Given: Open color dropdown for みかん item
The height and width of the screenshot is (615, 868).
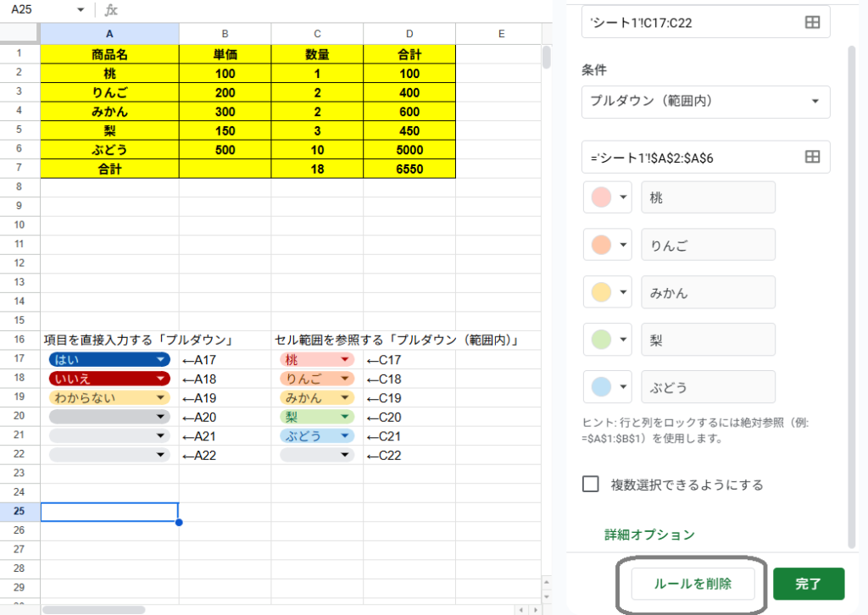Looking at the screenshot, I should pos(608,292).
